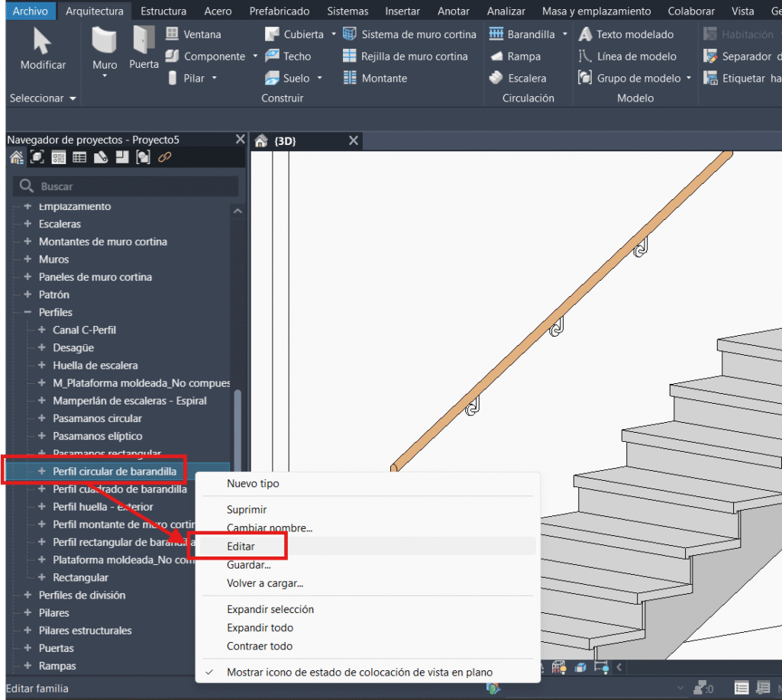
Task: Open the Barandilla dropdown arrow
Action: click(565, 34)
